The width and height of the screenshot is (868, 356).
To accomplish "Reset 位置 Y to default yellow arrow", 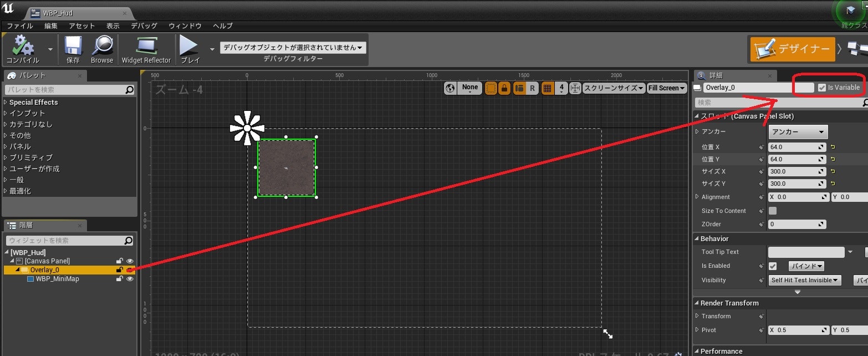I will tap(833, 159).
